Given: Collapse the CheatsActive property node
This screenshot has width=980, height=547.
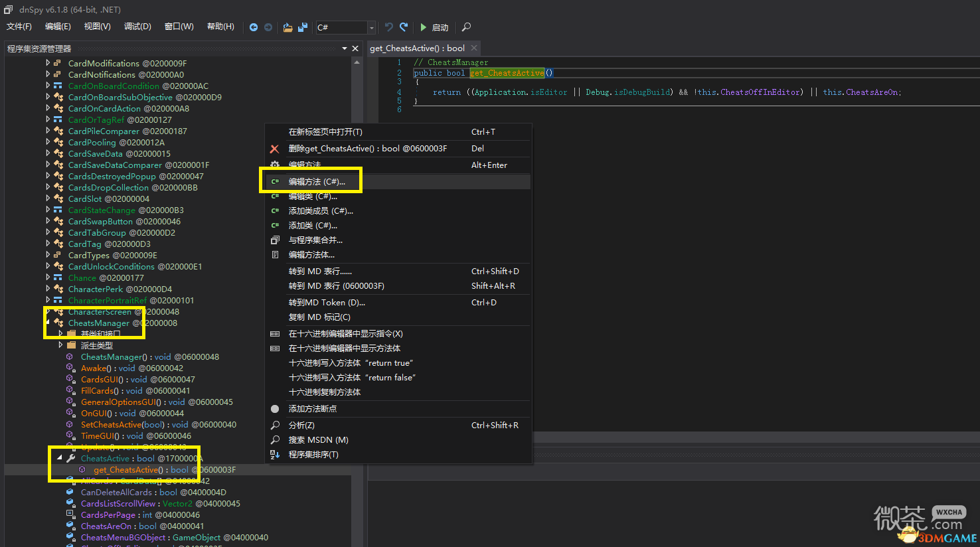Looking at the screenshot, I should [x=60, y=458].
